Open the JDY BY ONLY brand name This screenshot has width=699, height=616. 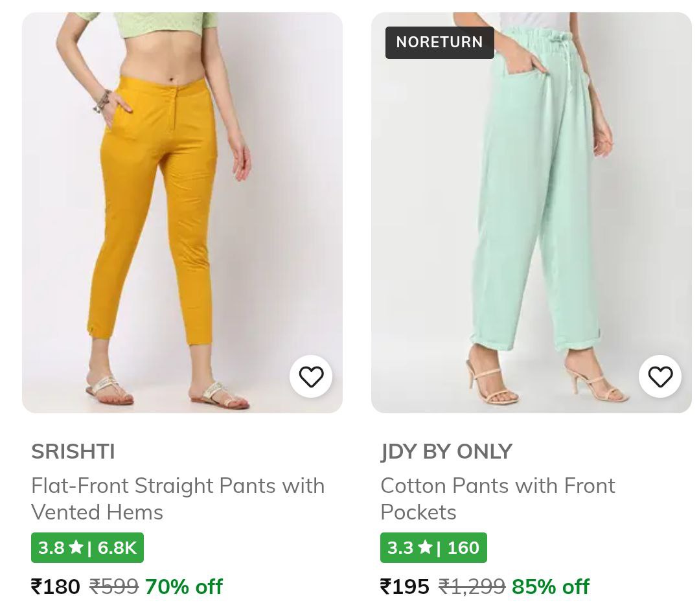[446, 451]
